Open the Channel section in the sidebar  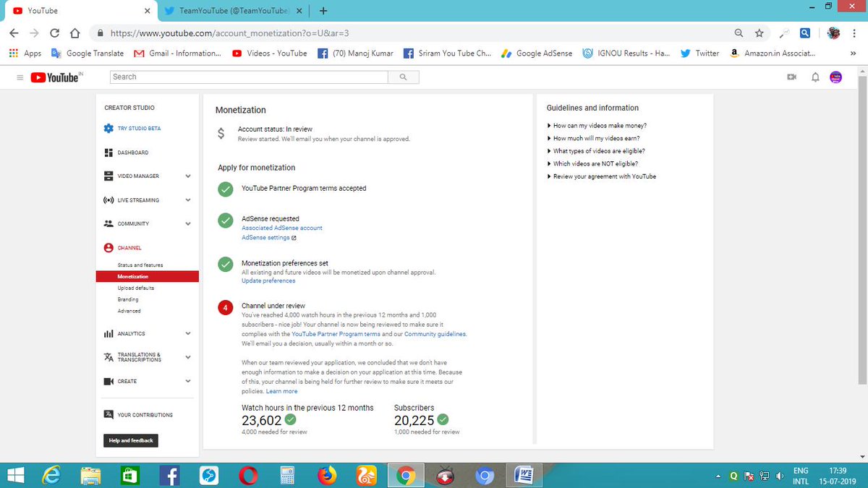click(x=123, y=248)
